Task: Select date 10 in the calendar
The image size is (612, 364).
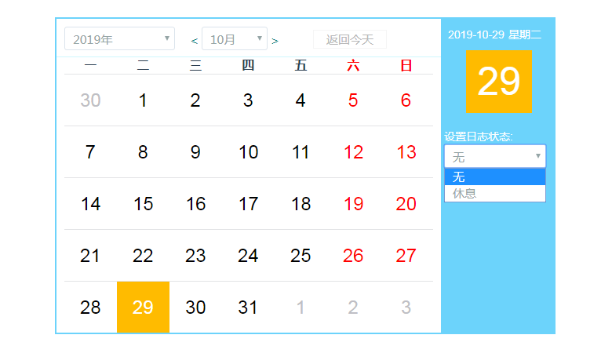Action: [x=248, y=151]
